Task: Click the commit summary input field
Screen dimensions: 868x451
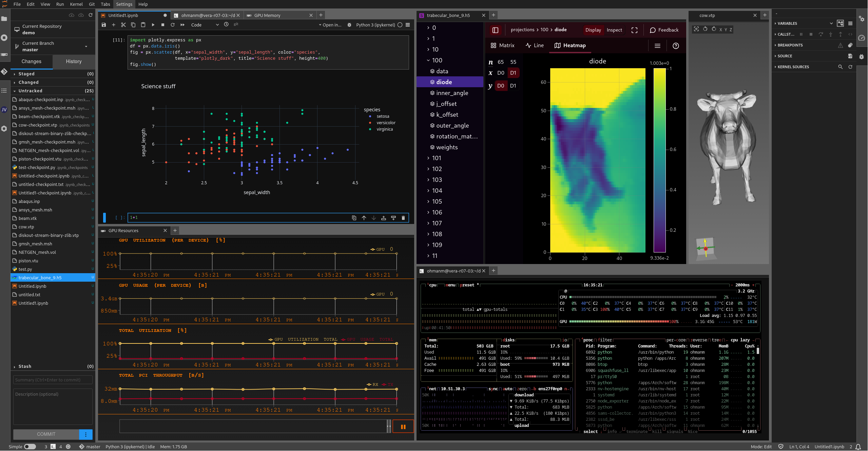Action: 53,380
